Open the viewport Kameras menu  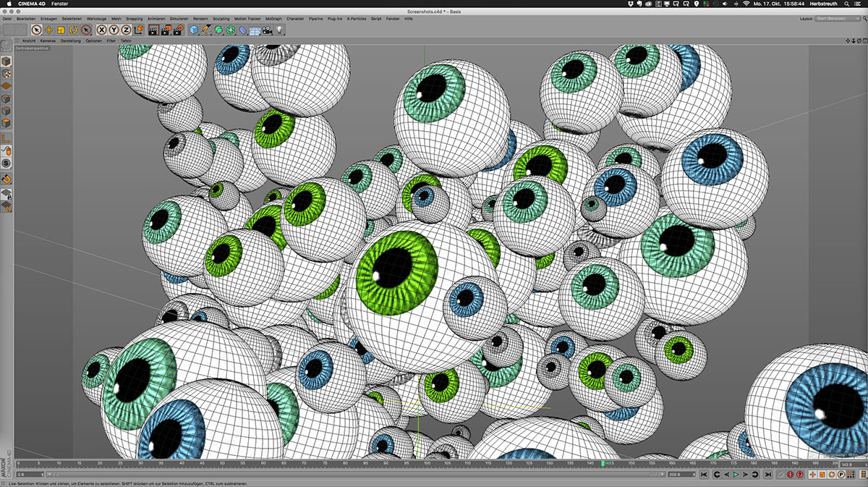48,41
